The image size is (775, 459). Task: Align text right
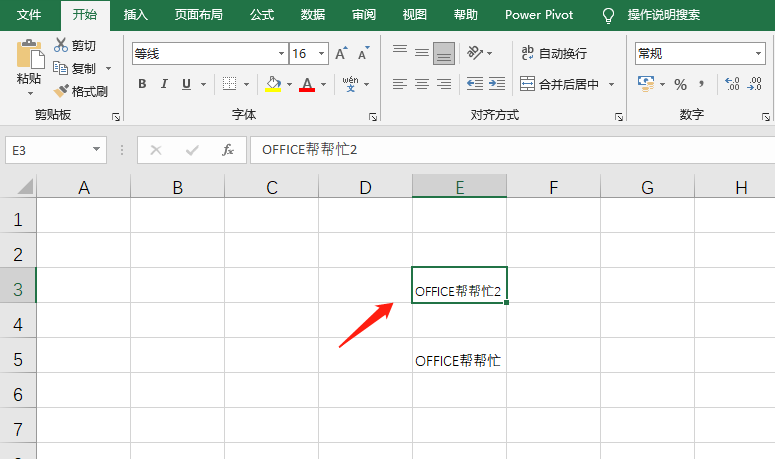pyautogui.click(x=444, y=84)
